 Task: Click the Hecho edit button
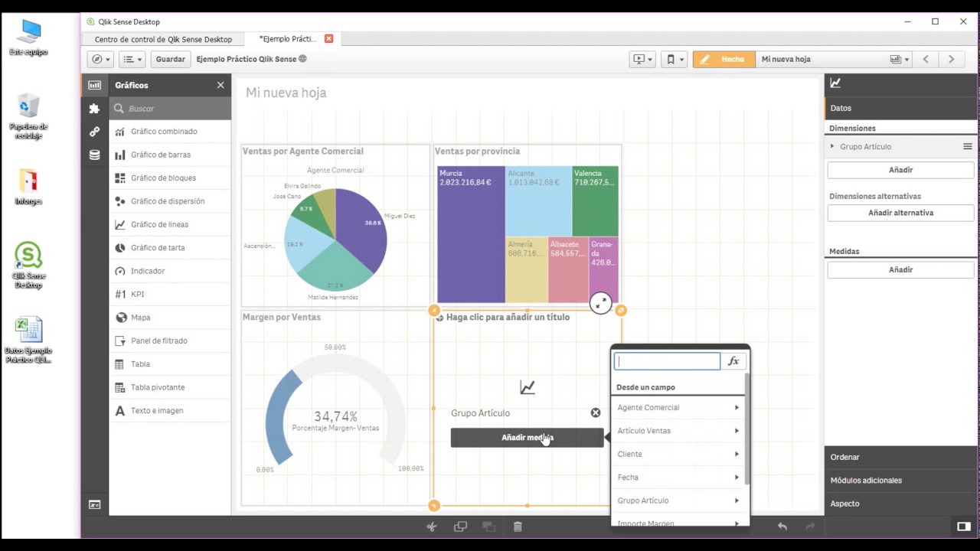coord(724,59)
